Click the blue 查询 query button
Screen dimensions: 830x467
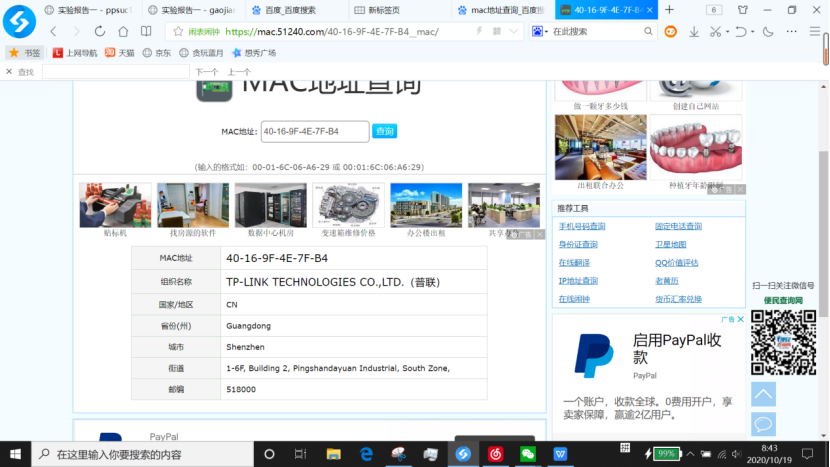384,131
